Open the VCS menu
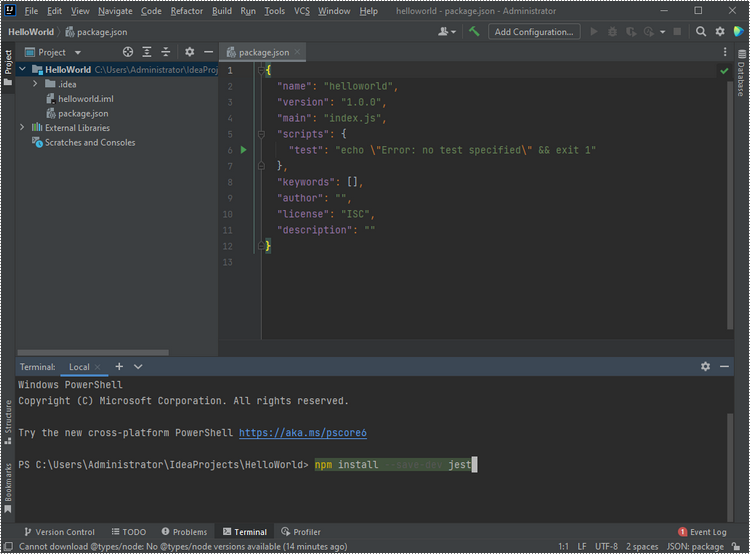 coord(302,11)
